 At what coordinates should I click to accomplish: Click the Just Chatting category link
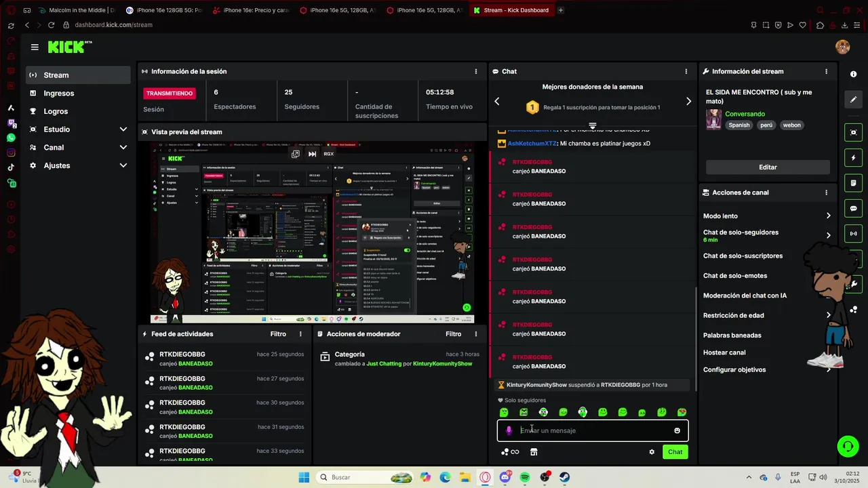point(384,364)
